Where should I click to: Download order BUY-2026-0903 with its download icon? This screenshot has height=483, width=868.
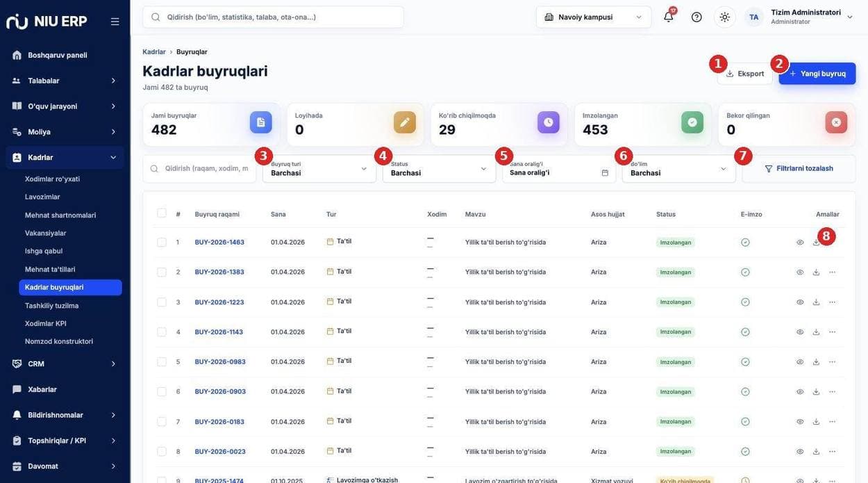(x=817, y=392)
